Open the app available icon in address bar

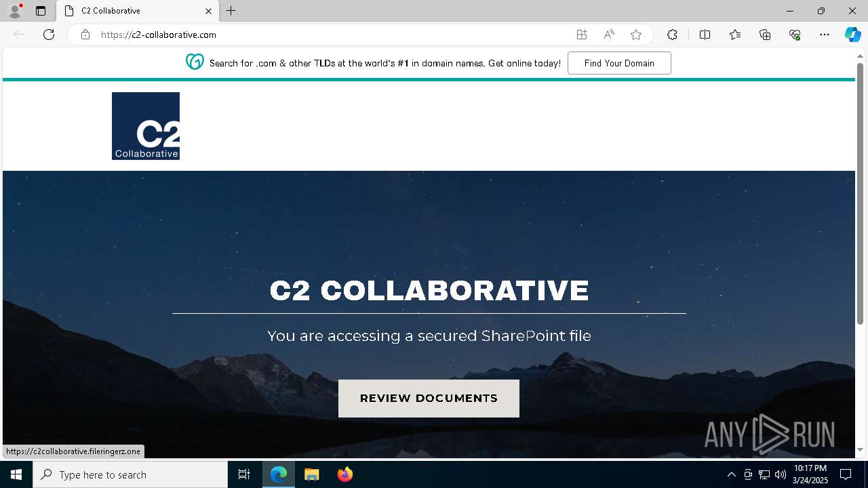click(x=582, y=35)
